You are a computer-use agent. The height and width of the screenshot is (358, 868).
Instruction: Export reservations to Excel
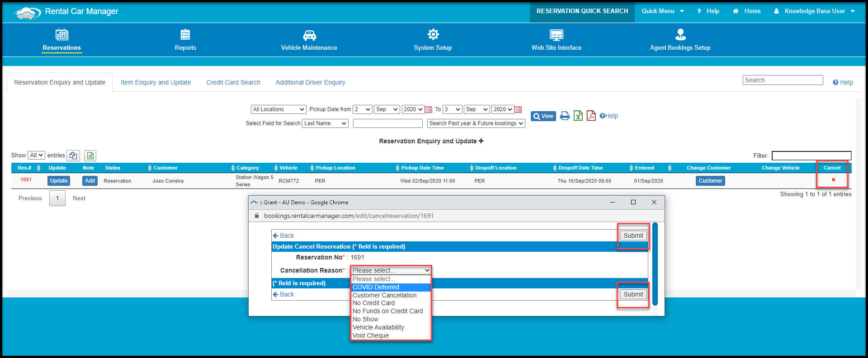(x=578, y=116)
